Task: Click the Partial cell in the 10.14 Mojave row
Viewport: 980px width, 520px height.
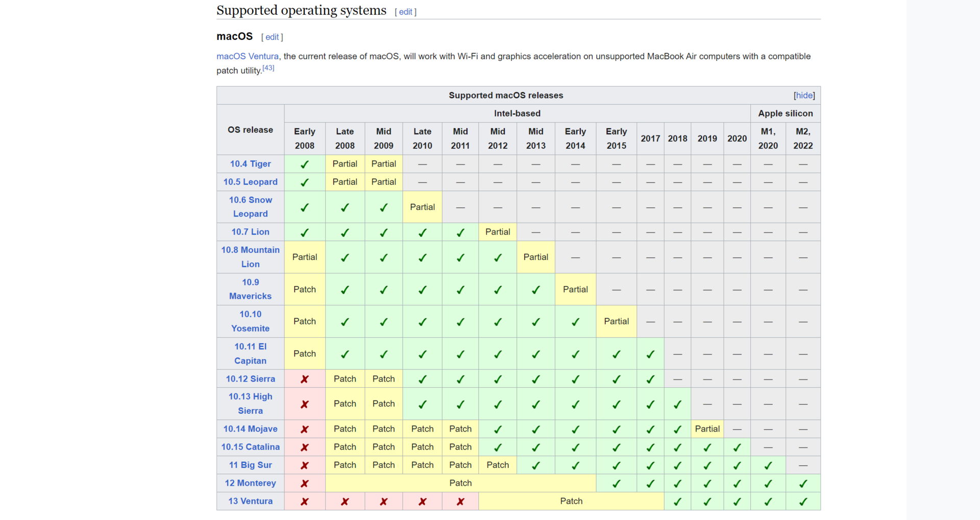Action: [x=707, y=429]
